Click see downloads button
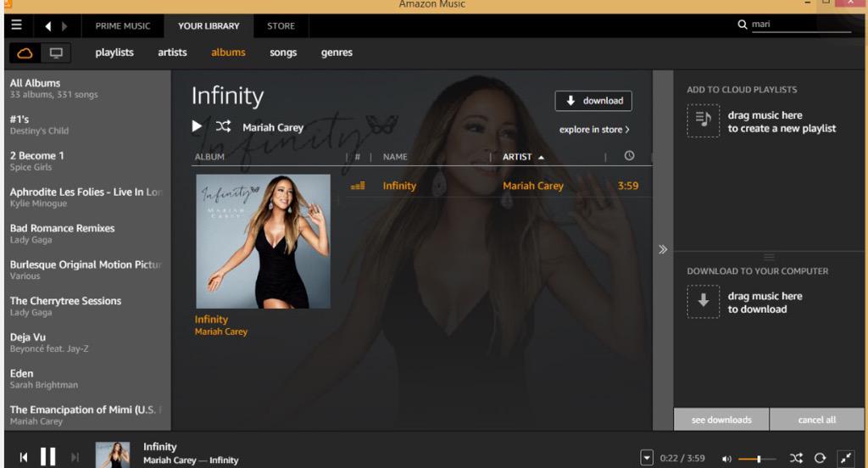 [721, 420]
